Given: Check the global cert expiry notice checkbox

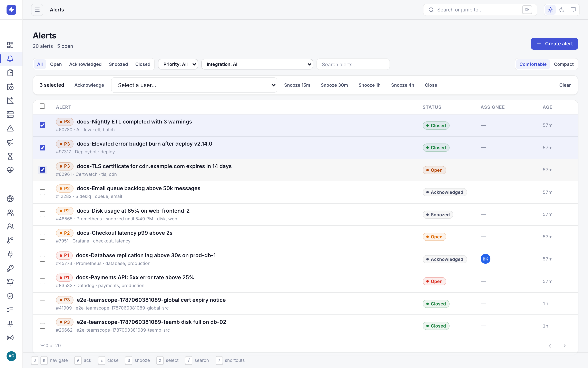Looking at the screenshot, I should 42,303.
